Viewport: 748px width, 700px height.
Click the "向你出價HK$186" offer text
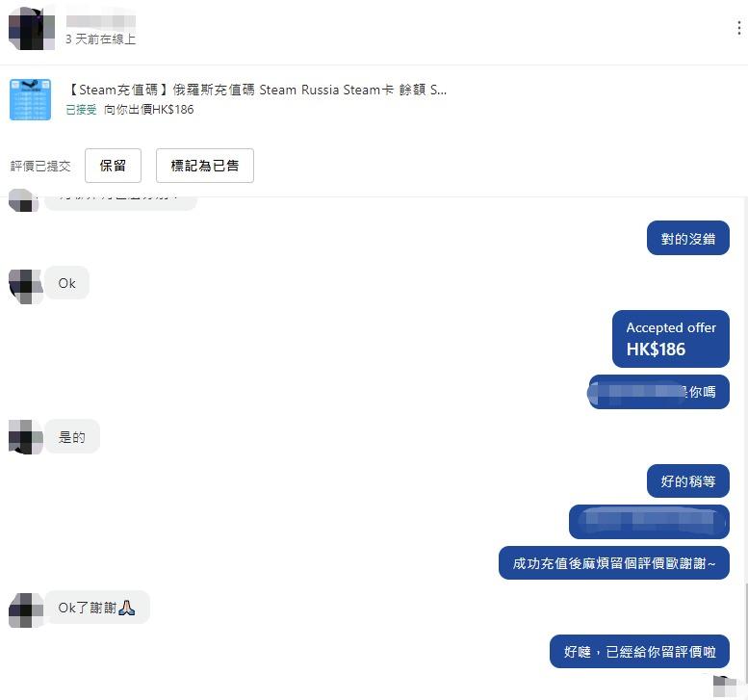point(148,110)
